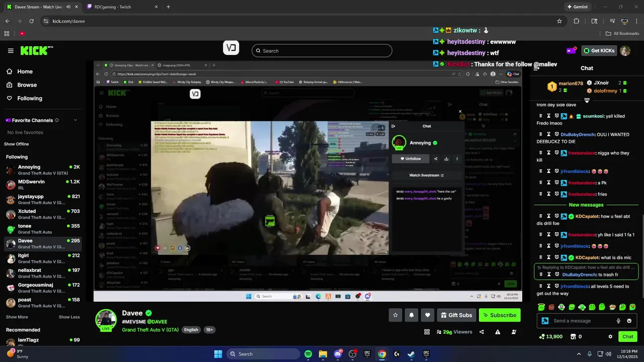
Task: Click the 13,900 channel points balance
Action: click(x=550, y=336)
